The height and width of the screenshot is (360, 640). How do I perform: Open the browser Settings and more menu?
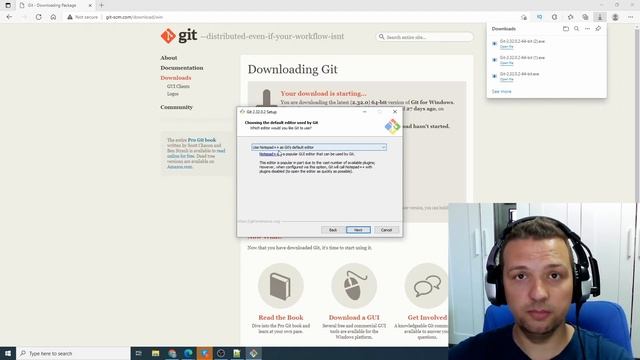[631, 17]
